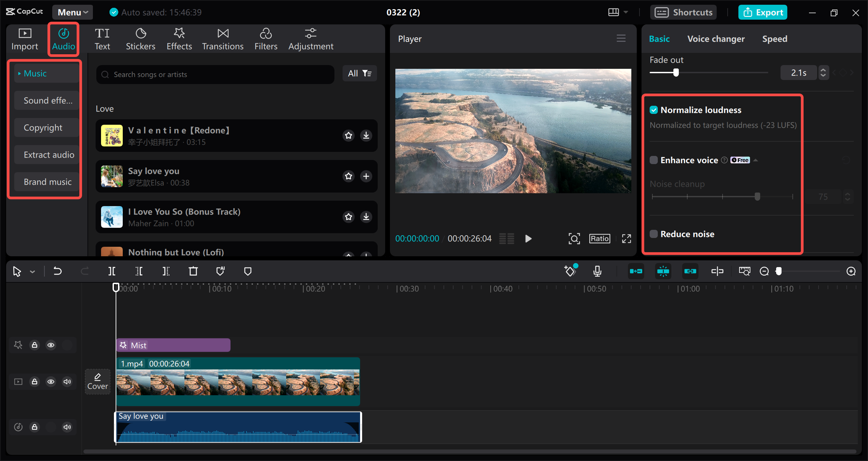The width and height of the screenshot is (868, 461).
Task: Open the Speed tab
Action: pyautogui.click(x=774, y=39)
